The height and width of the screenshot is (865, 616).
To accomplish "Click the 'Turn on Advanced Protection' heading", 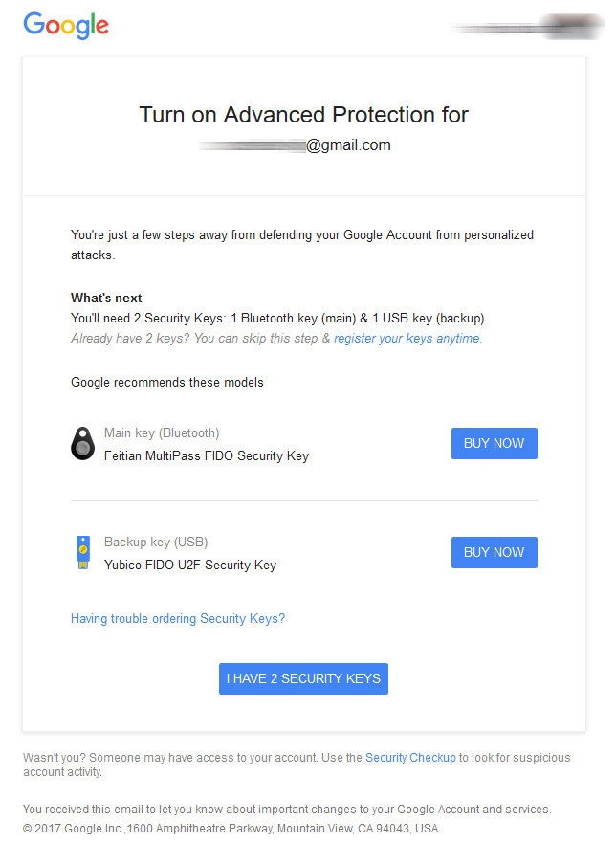I will [303, 115].
